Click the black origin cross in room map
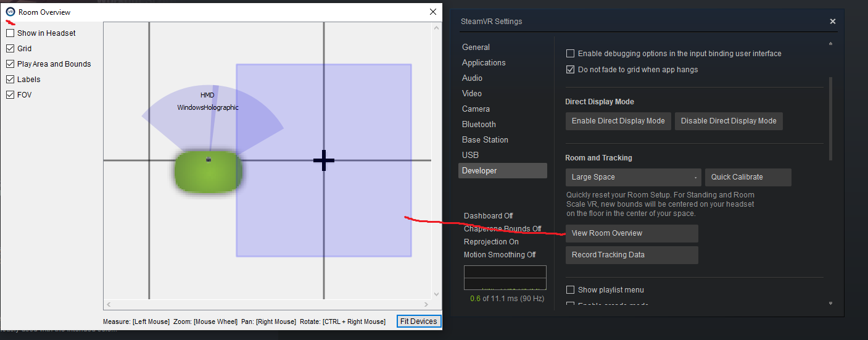 (x=324, y=160)
